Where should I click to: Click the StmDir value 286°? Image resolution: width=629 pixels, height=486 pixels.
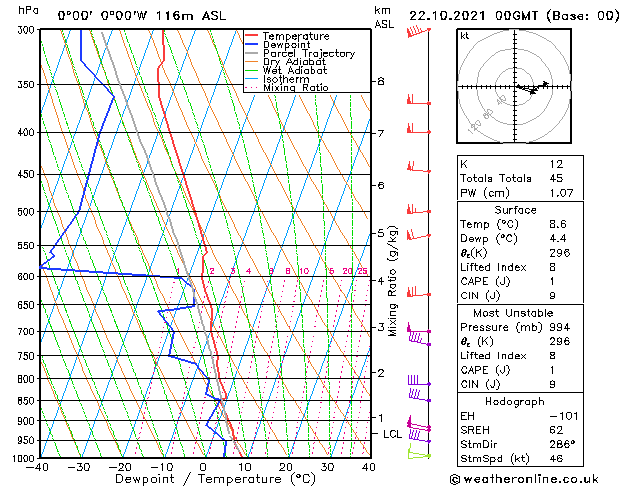click(562, 444)
